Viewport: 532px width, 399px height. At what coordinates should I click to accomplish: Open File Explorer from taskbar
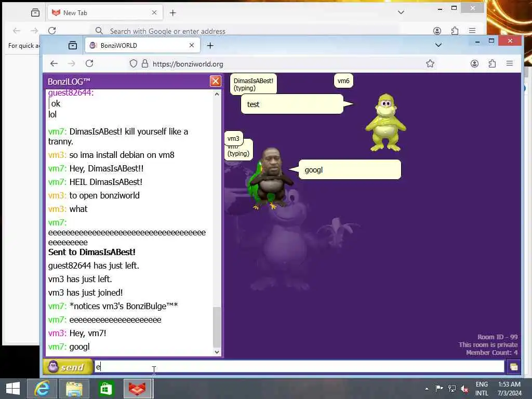click(x=74, y=389)
